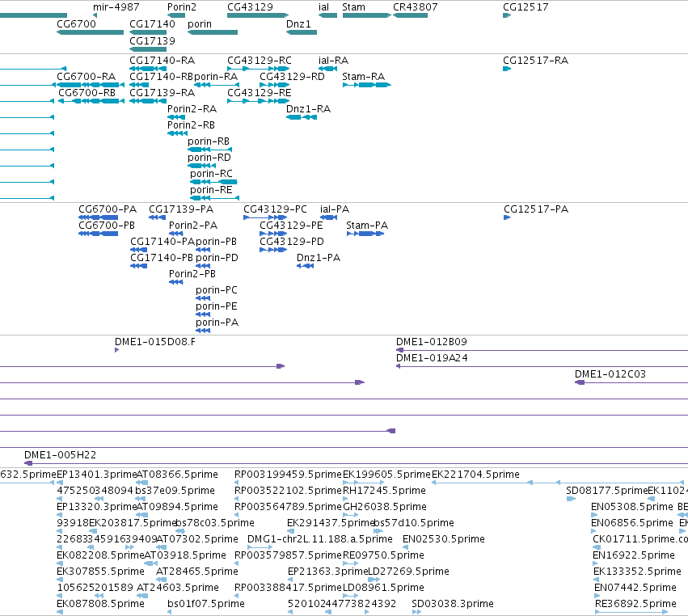Click the ial gene label

click(x=324, y=7)
